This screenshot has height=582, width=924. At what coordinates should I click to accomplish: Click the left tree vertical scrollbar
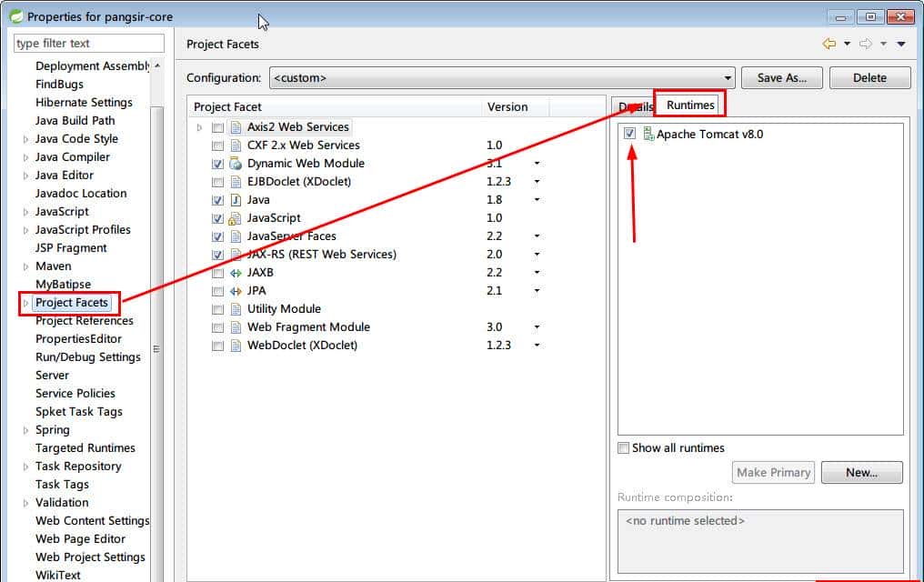pyautogui.click(x=156, y=345)
